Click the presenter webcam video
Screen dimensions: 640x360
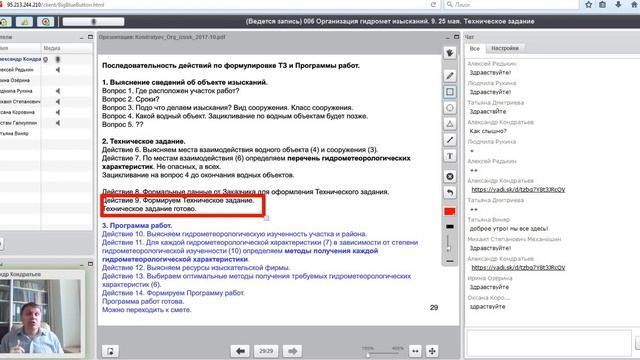point(40,316)
